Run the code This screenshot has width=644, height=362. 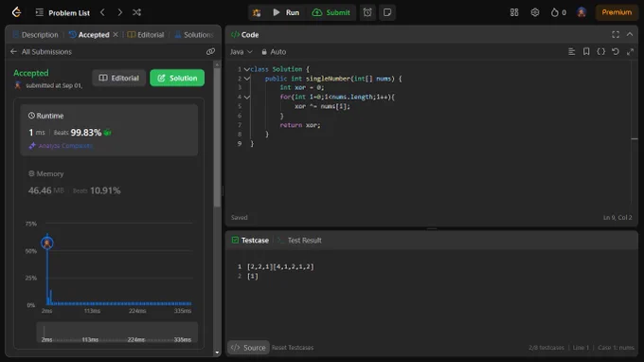[x=286, y=12]
